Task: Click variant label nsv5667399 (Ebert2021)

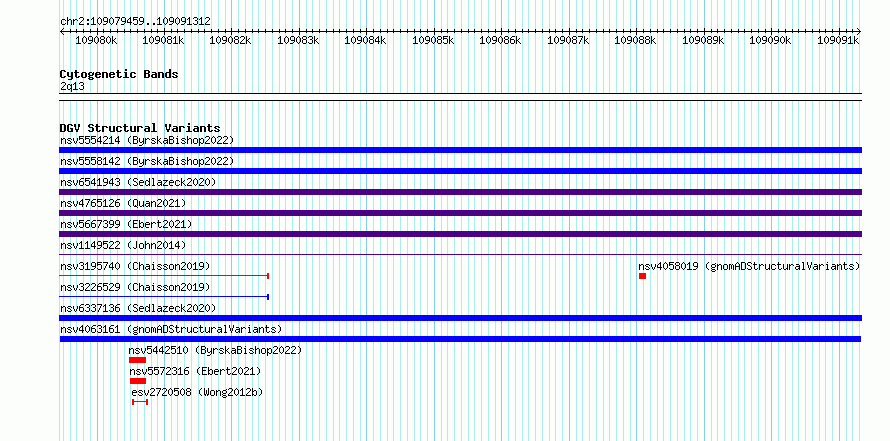Action: 126,224
